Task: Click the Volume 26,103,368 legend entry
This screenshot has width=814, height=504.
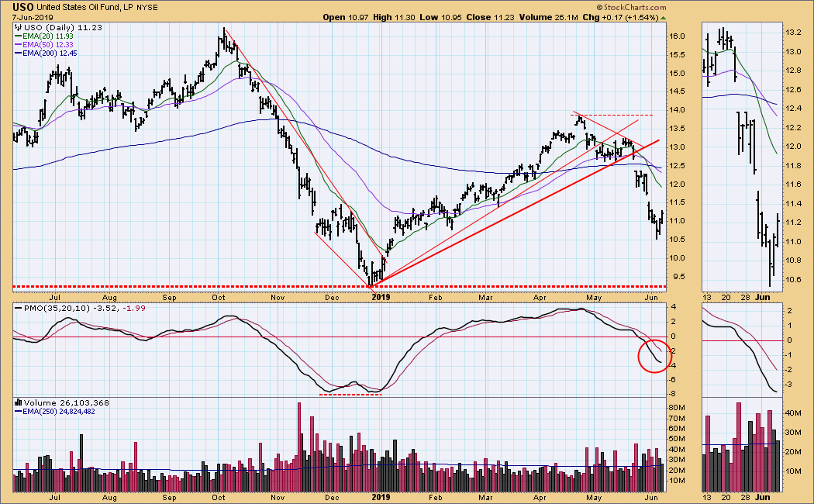Action: point(67,402)
